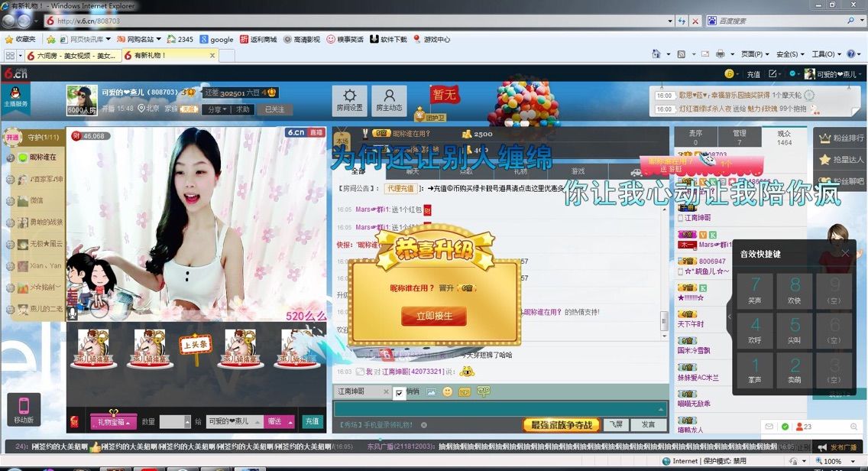Viewport: 868px width, 471px height.
Task: Click the 百度搜索 search box
Action: tap(781, 21)
